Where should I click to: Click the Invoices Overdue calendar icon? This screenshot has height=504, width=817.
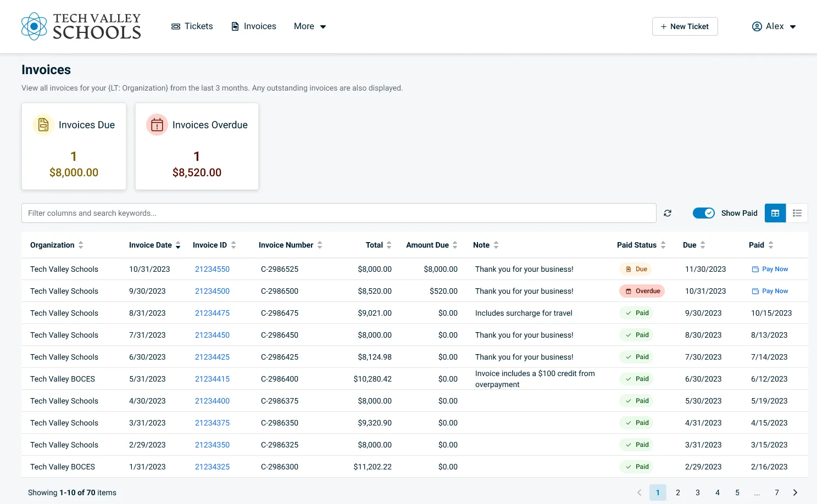[157, 125]
